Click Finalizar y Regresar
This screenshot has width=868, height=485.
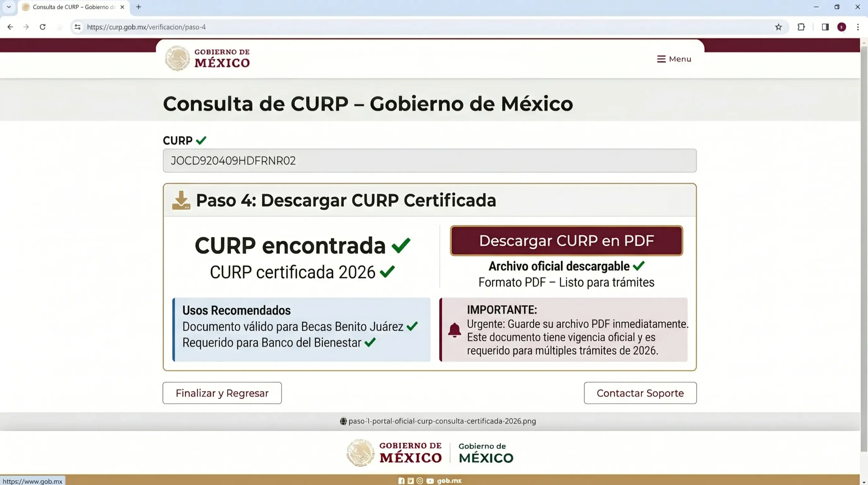click(222, 393)
